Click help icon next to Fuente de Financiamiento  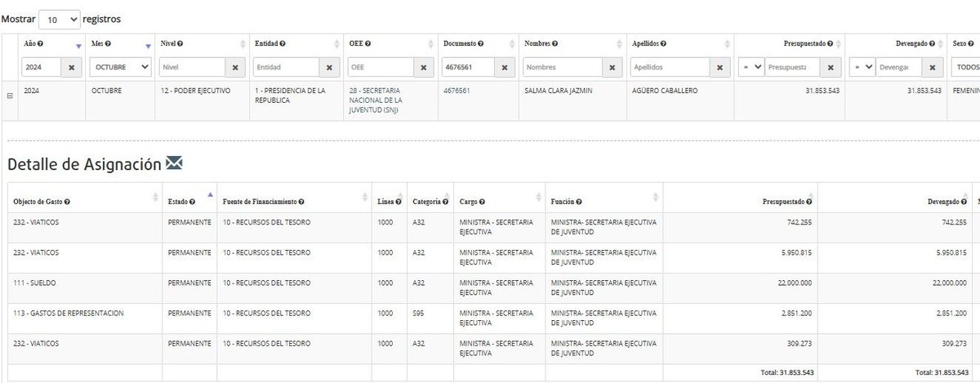(301, 202)
